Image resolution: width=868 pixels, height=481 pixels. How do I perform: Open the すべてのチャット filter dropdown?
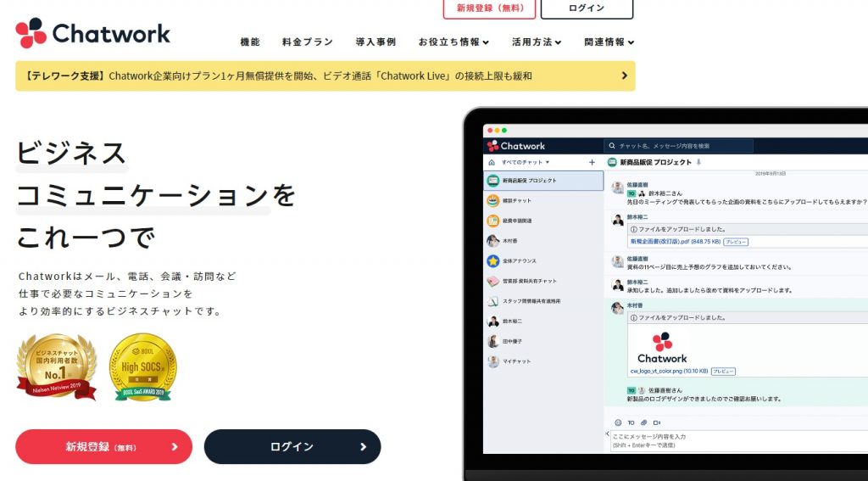tap(526, 162)
